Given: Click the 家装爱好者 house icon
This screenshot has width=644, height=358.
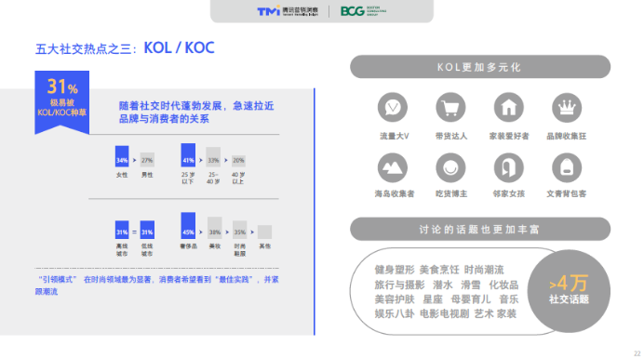Looking at the screenshot, I should [508, 108].
